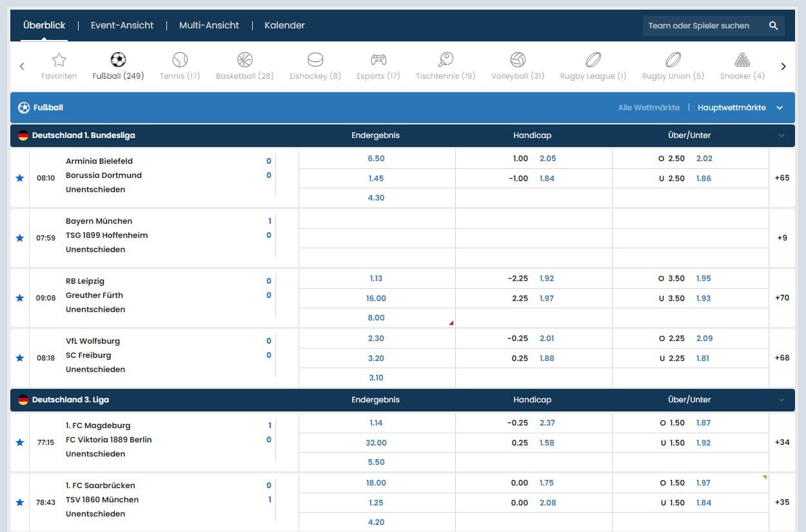Switch to the Multi-Ansicht tab

pos(209,25)
